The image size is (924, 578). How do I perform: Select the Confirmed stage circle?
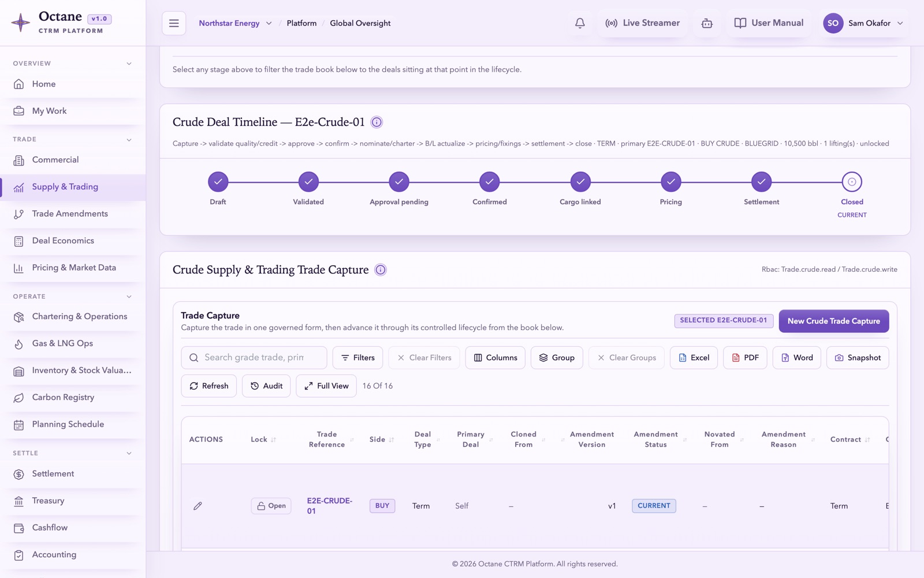pos(490,181)
